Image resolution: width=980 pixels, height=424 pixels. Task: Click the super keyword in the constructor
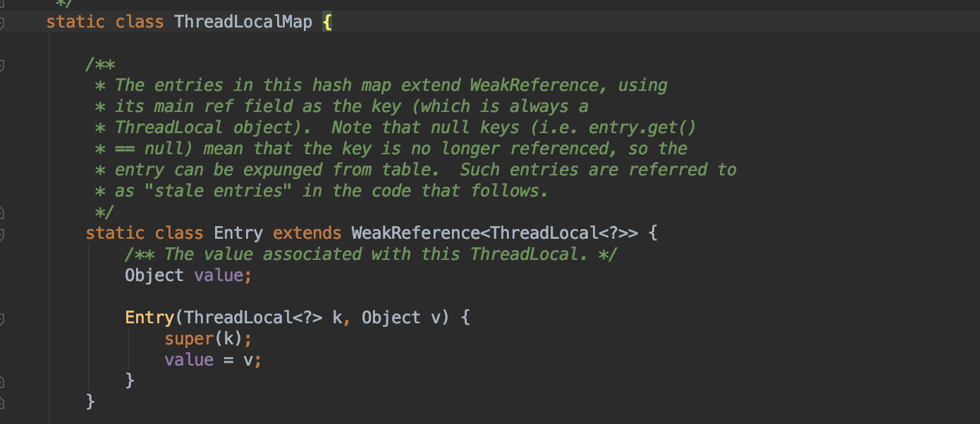pyautogui.click(x=189, y=339)
